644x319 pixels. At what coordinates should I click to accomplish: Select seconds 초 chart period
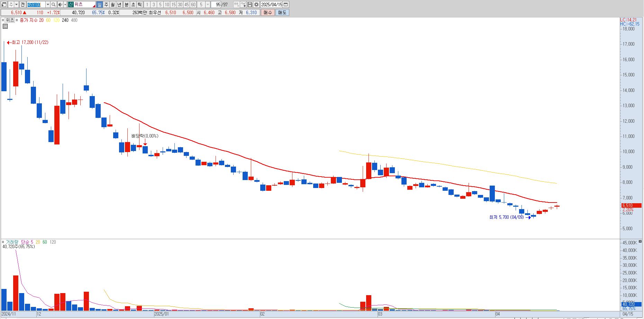[x=133, y=4]
